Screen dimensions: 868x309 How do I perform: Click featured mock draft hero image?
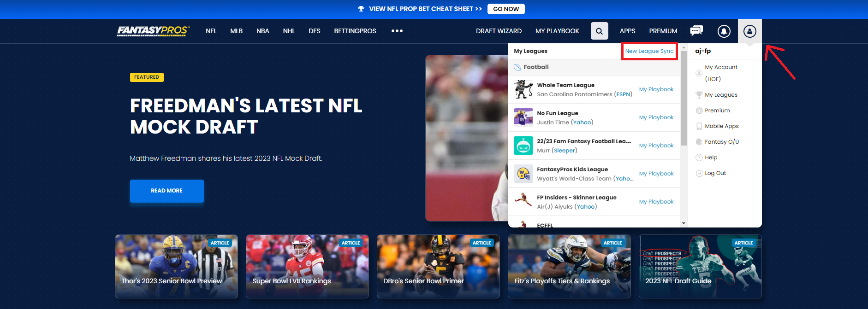[x=467, y=138]
